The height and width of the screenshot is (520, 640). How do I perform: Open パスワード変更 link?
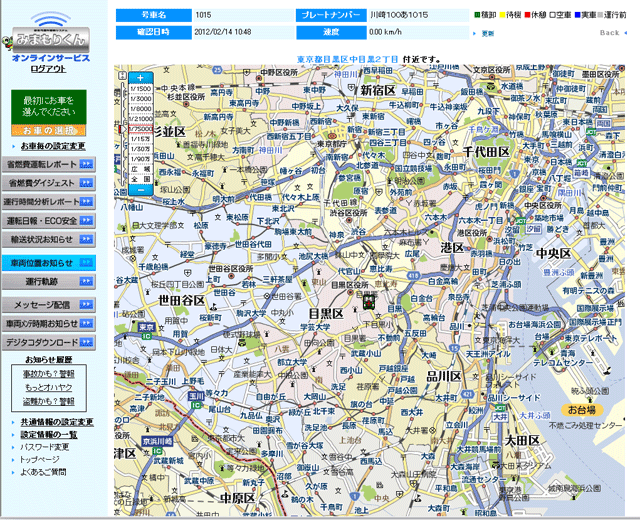point(44,447)
